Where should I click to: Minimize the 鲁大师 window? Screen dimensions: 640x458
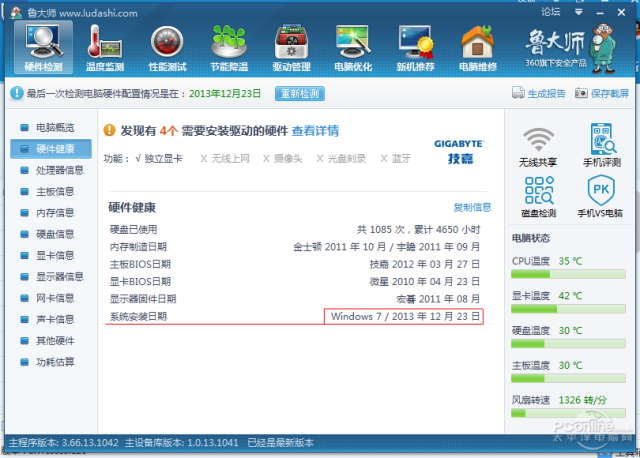[x=600, y=13]
